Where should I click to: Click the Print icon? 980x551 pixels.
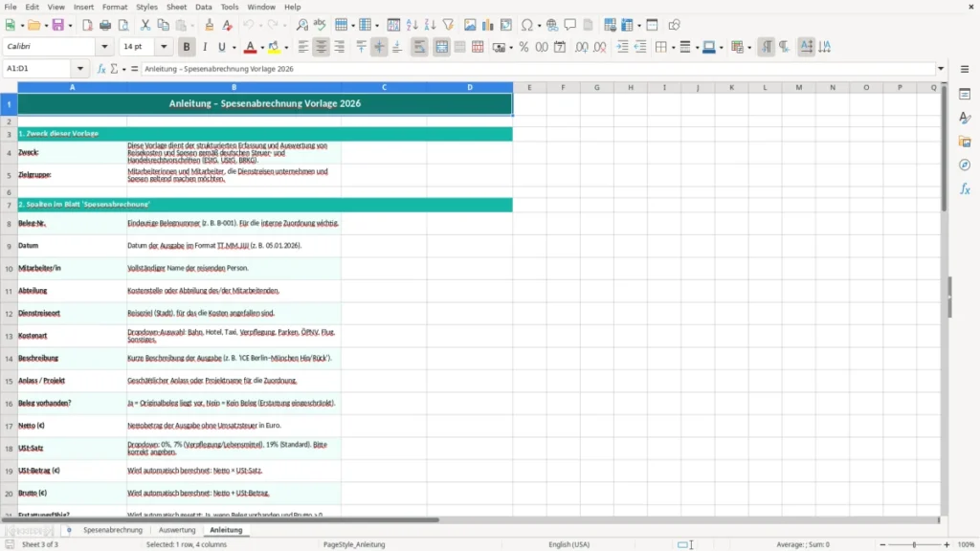coord(105,25)
